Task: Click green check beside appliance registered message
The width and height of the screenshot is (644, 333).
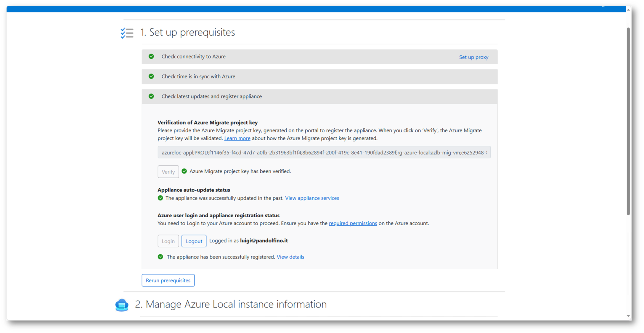Action: (160, 257)
